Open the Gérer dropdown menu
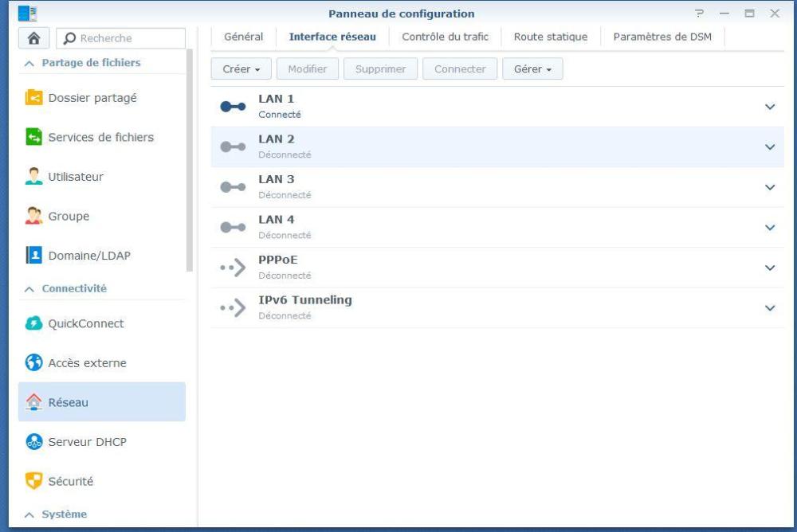 click(x=532, y=69)
